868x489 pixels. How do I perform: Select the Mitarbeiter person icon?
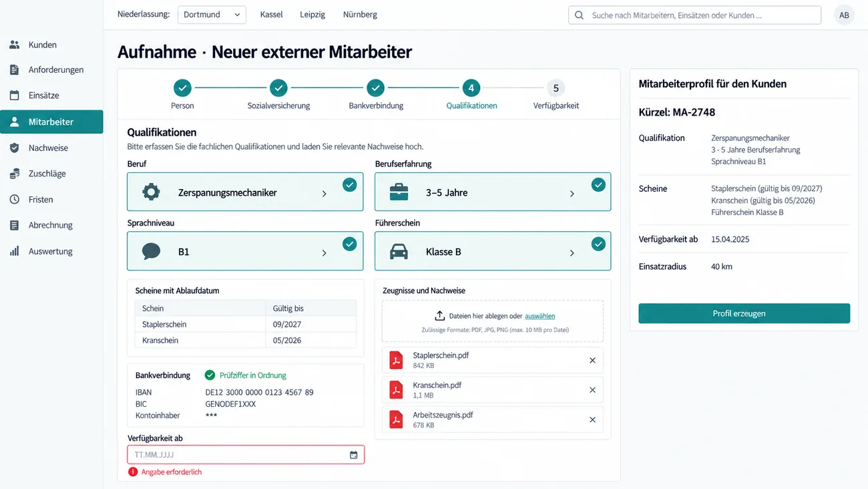14,122
